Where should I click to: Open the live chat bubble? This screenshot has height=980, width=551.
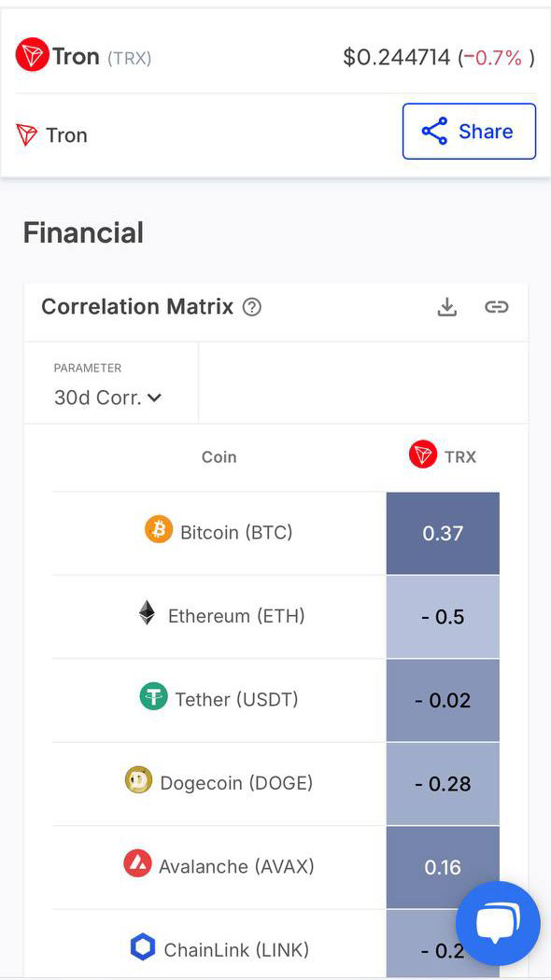[498, 923]
